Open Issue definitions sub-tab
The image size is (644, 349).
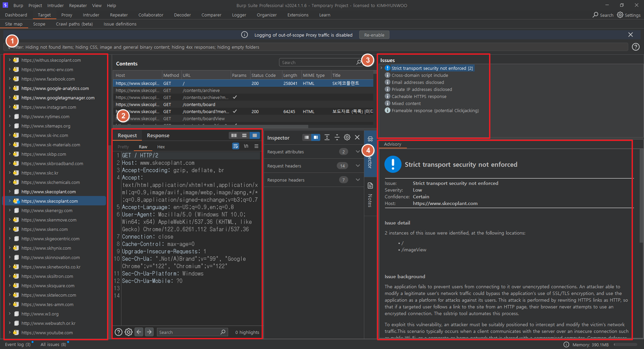click(x=120, y=24)
